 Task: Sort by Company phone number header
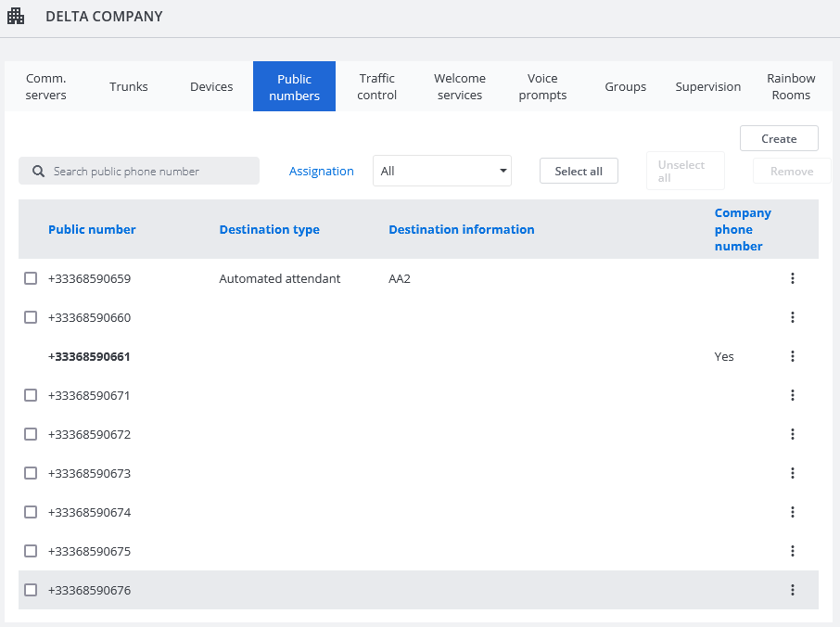pos(743,229)
